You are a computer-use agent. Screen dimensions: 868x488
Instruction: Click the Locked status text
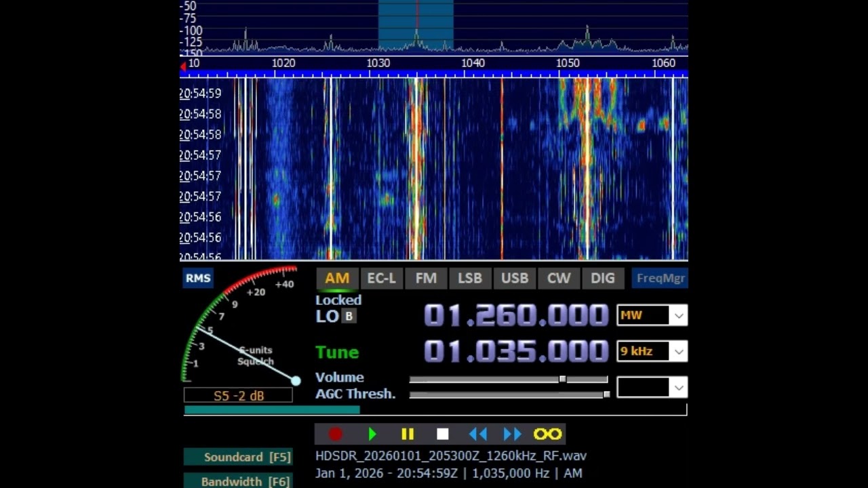tap(338, 300)
